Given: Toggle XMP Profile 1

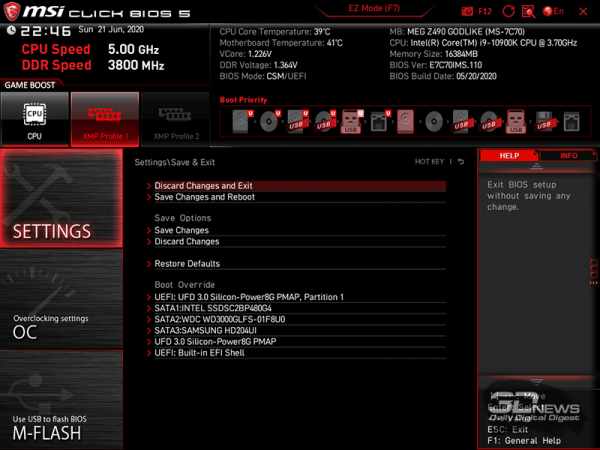Looking at the screenshot, I should [104, 118].
